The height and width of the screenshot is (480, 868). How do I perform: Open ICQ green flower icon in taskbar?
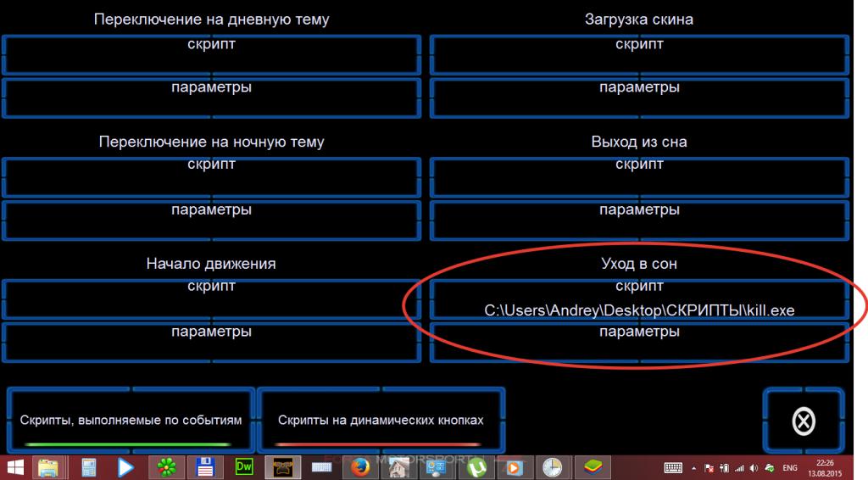(x=167, y=468)
